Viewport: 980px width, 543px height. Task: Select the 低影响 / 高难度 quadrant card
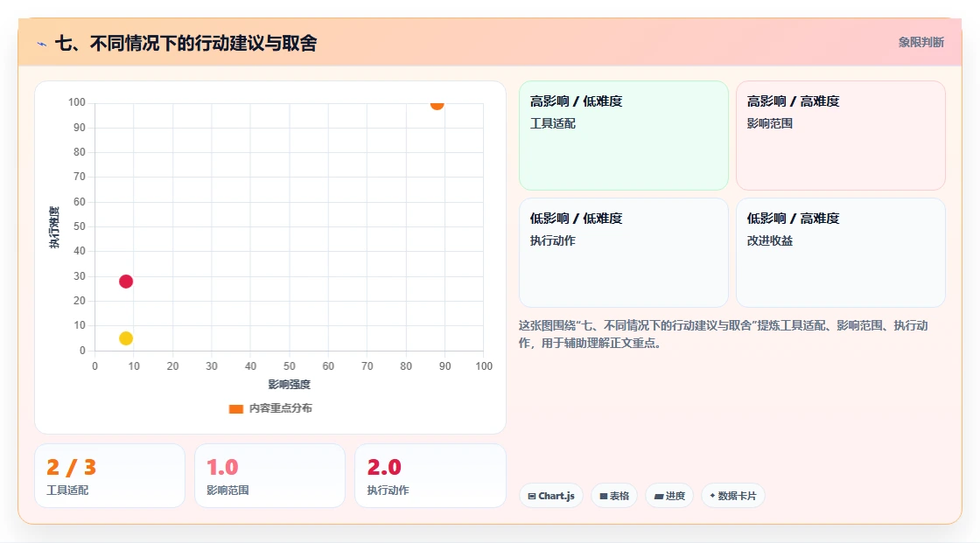coord(841,253)
